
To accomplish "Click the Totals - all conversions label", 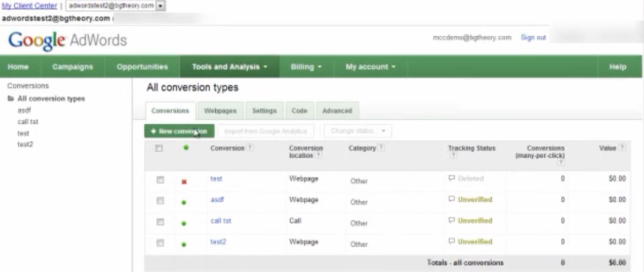I will tap(465, 263).
